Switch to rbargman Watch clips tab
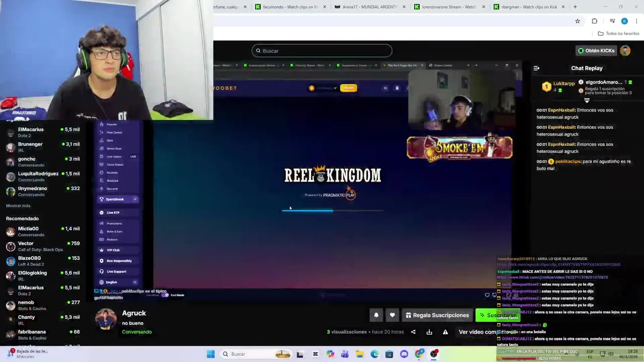 coord(529,7)
